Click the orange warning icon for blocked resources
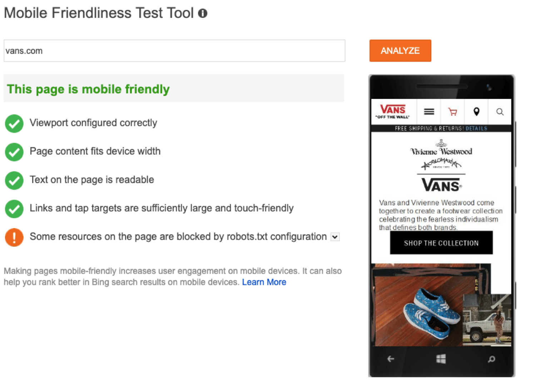The width and height of the screenshot is (536, 392). coord(14,237)
